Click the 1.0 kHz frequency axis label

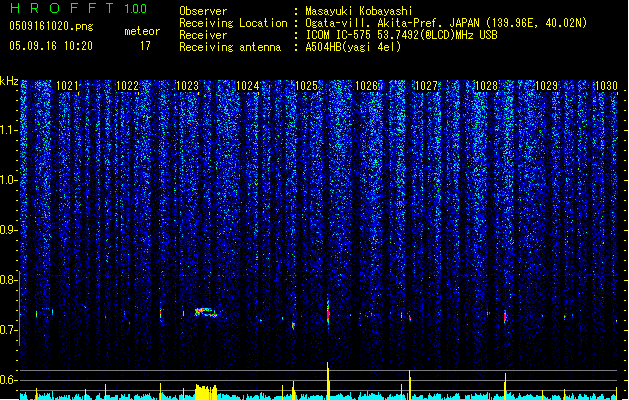pos(8,180)
